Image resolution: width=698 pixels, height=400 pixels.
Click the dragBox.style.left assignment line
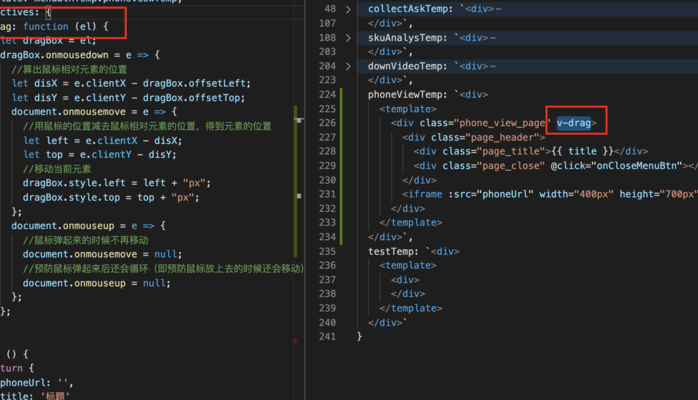[x=117, y=183]
